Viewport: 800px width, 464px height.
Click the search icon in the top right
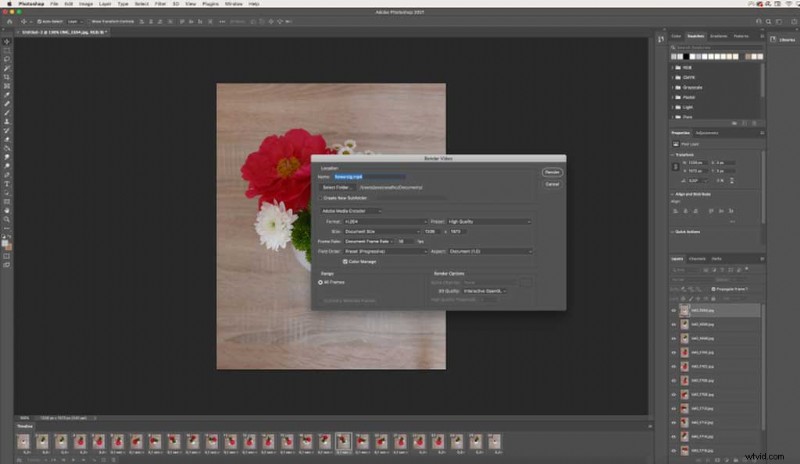(768, 21)
